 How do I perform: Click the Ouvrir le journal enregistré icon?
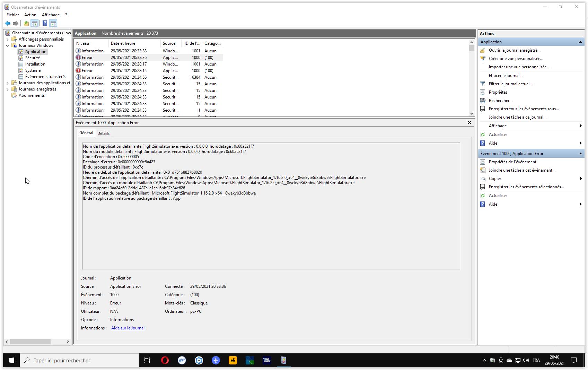point(483,51)
